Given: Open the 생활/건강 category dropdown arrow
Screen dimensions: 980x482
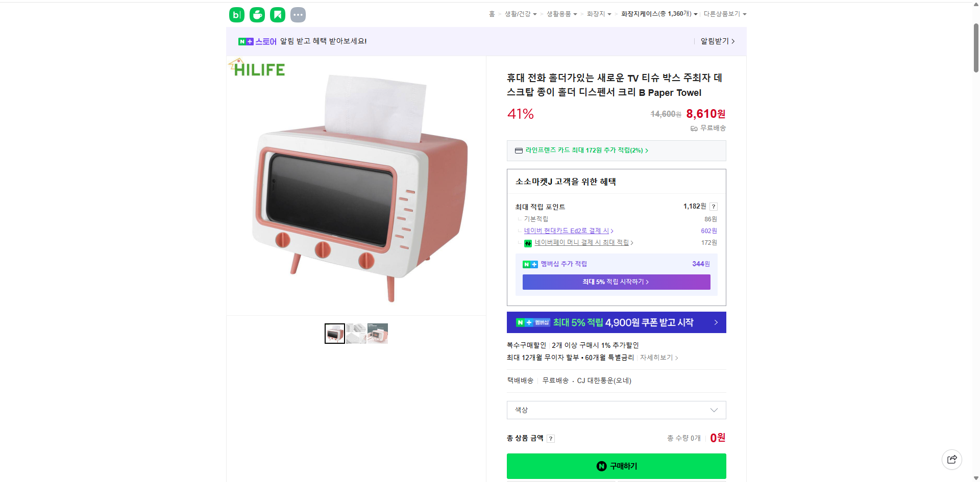Looking at the screenshot, I should tap(535, 14).
